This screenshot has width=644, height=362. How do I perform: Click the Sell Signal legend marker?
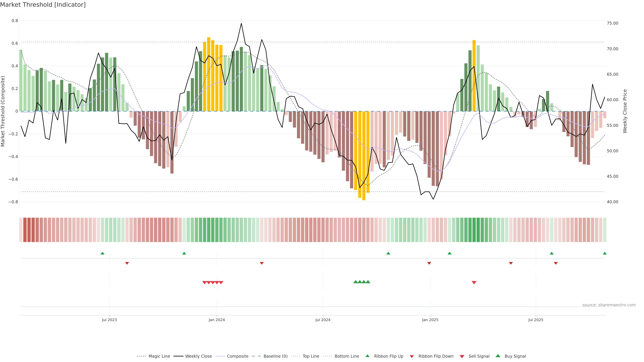pos(462,356)
